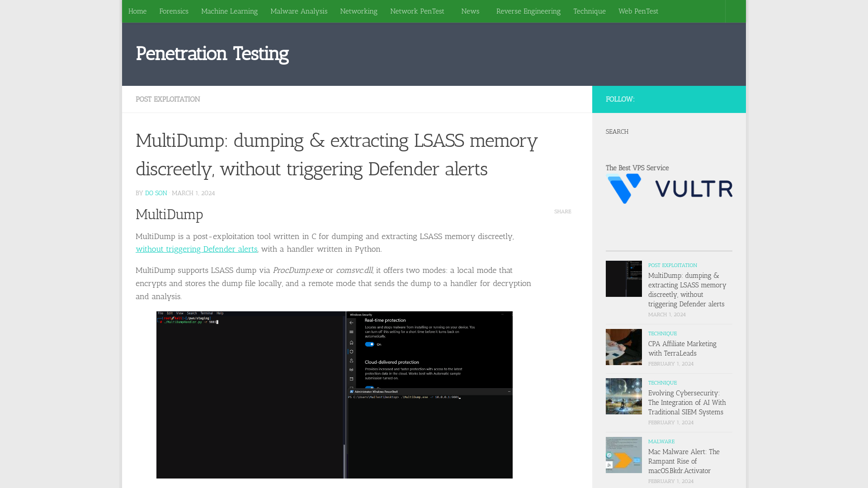Click the SHARE icon on the article
Viewport: 868px width, 488px height.
[563, 211]
